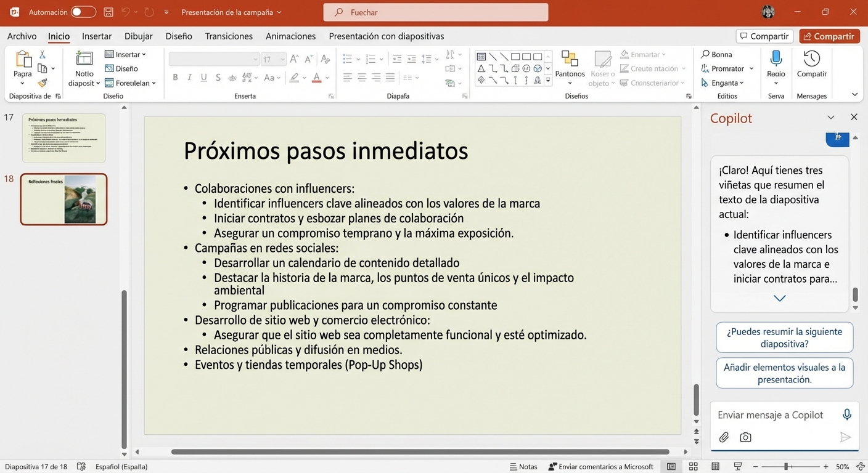Click the Compartir button

(x=829, y=36)
